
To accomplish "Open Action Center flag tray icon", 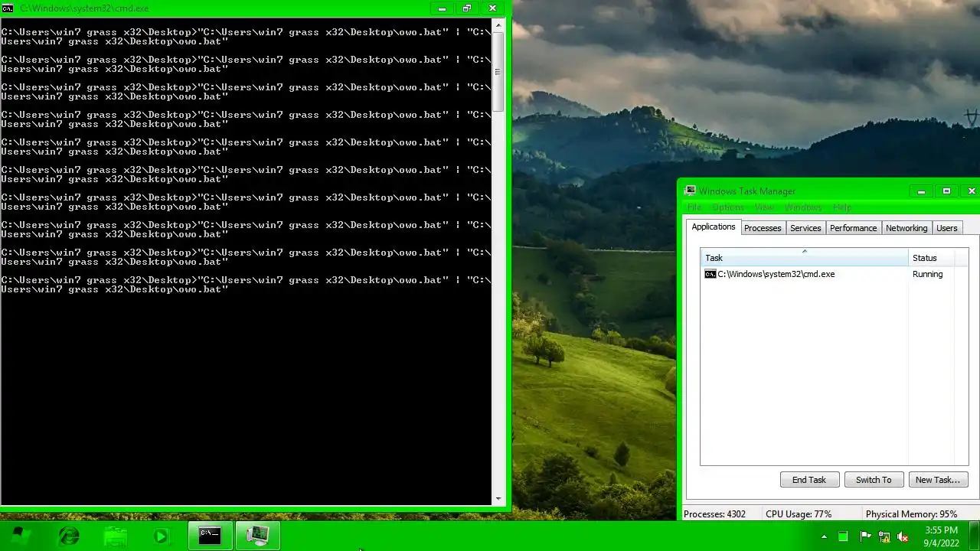I will pos(865,536).
